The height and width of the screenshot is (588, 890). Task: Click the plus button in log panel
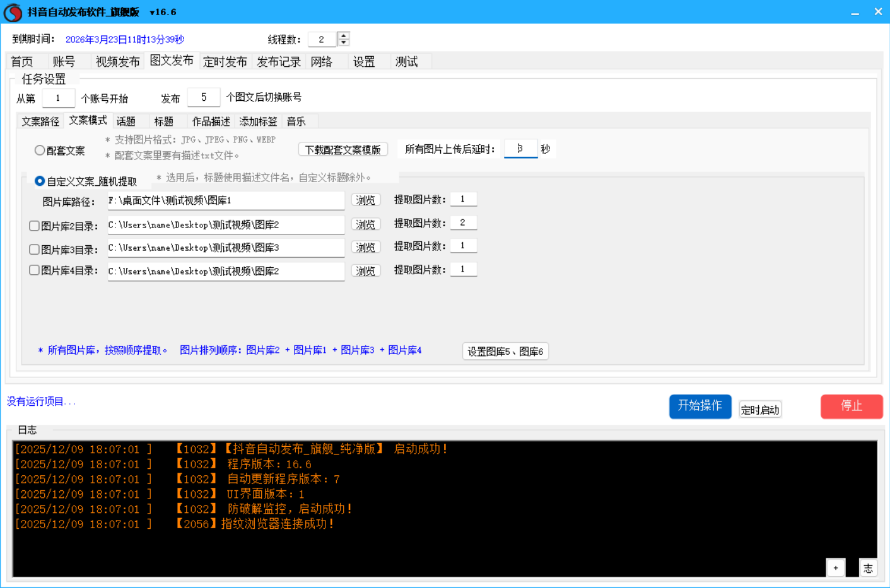[835, 567]
